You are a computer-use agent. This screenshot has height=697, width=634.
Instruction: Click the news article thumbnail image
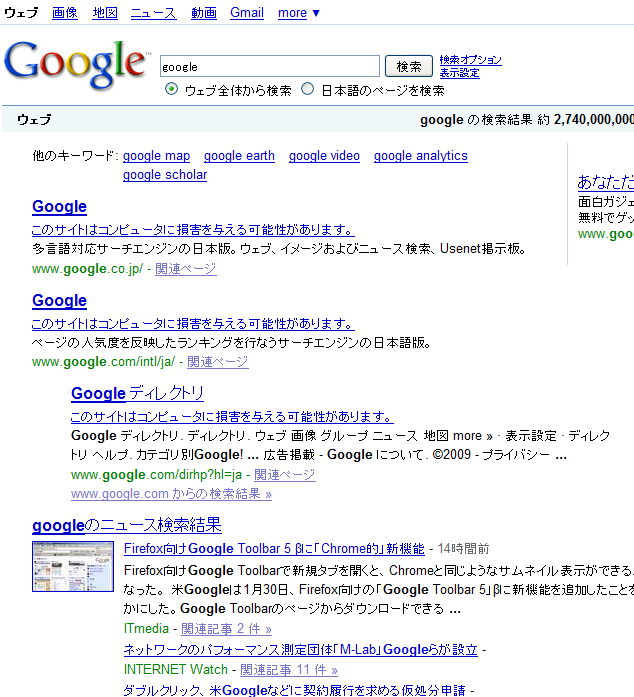pyautogui.click(x=73, y=566)
